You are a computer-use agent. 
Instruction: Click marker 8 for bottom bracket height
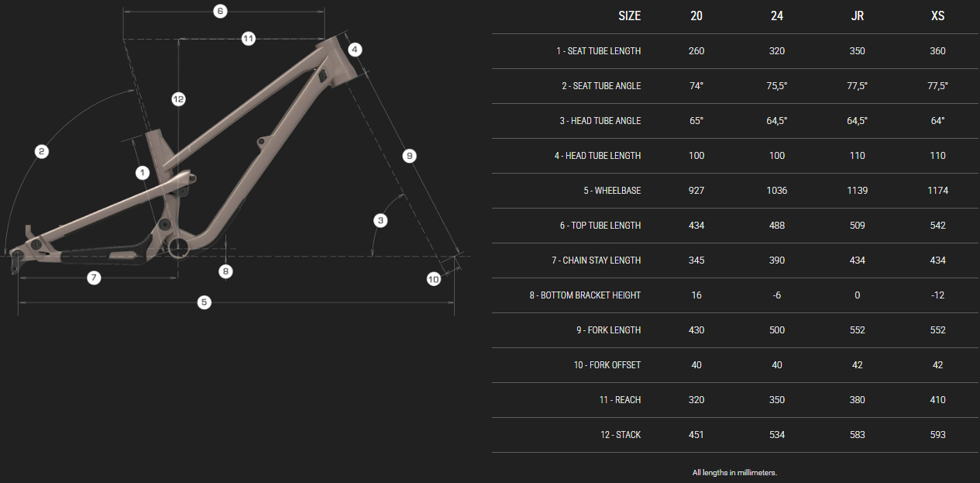(225, 271)
